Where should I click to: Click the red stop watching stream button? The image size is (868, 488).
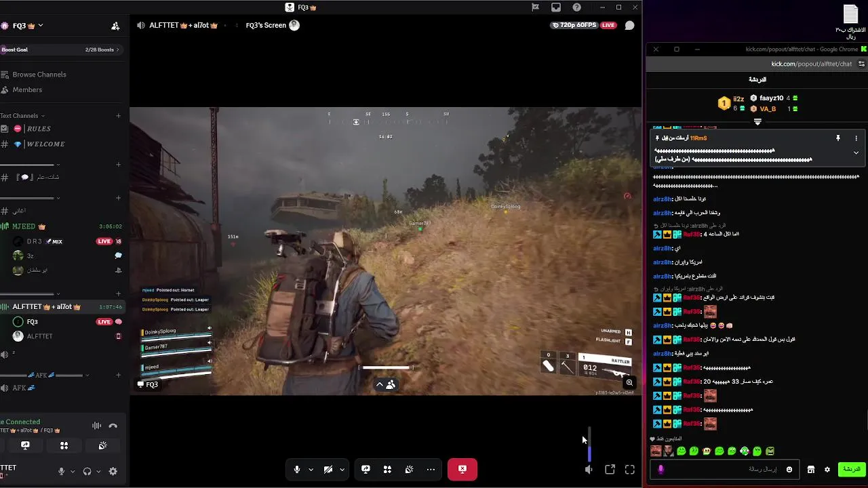point(462,469)
